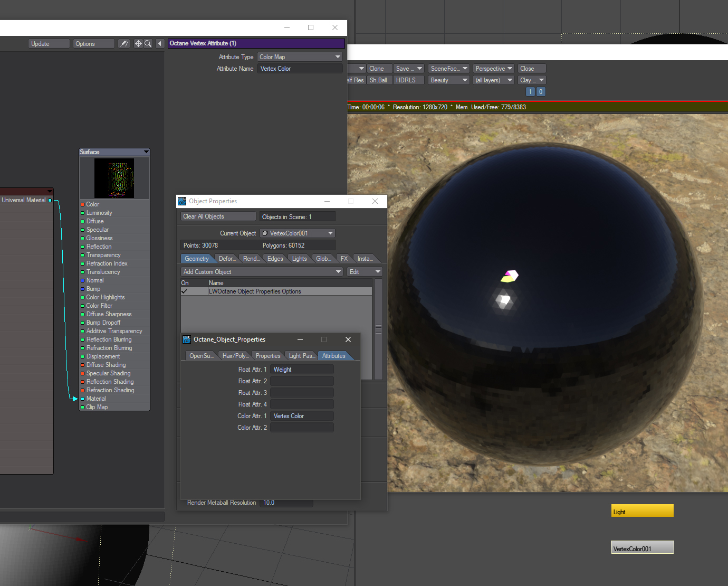The width and height of the screenshot is (728, 586).
Task: Click the pan (four-arrow) icon in node editor
Action: tap(138, 44)
